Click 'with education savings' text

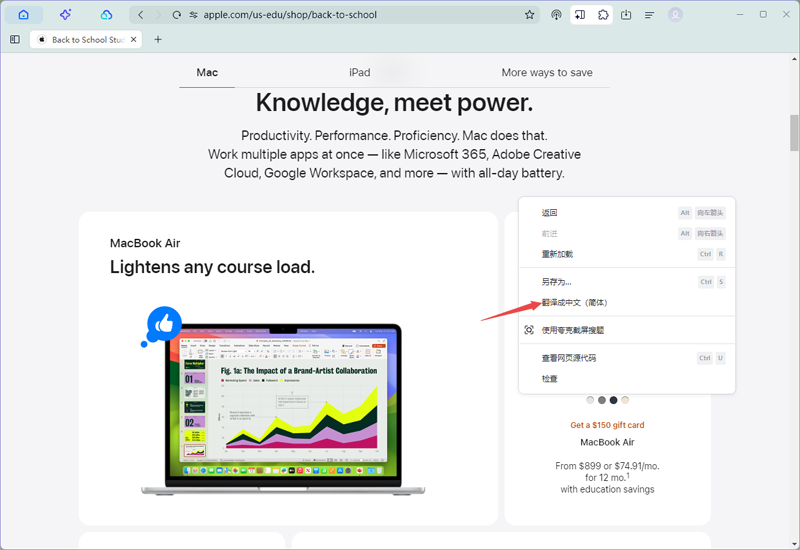click(607, 489)
